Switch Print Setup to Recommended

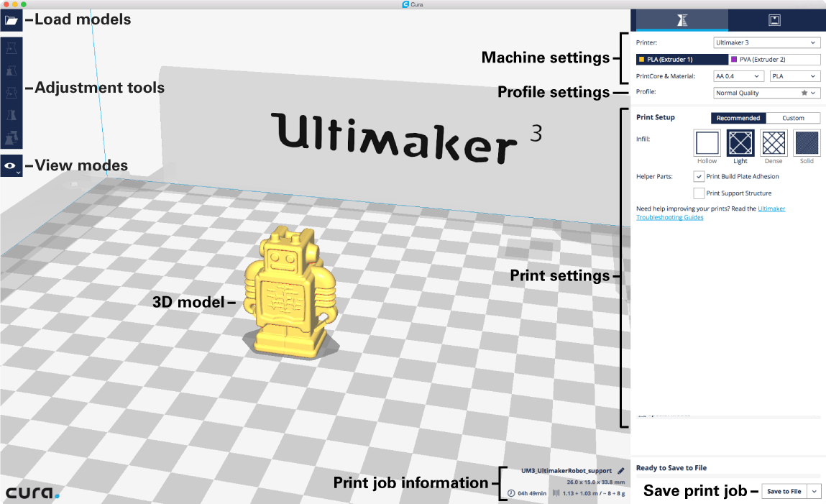[738, 118]
